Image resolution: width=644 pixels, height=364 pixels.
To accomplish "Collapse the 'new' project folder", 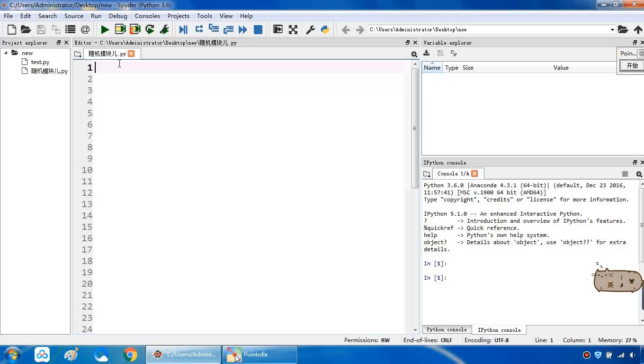I will [6, 53].
